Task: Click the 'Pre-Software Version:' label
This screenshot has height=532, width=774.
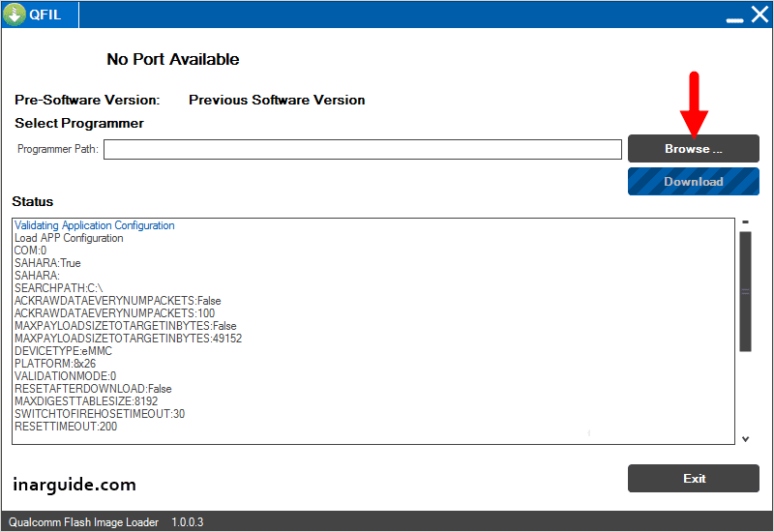Action: click(87, 100)
